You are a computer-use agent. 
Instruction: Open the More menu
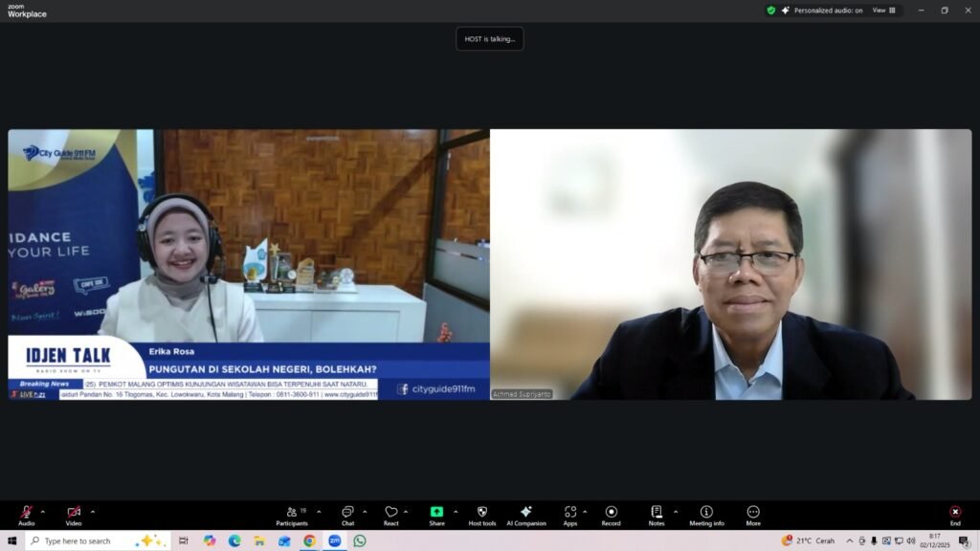coord(753,515)
